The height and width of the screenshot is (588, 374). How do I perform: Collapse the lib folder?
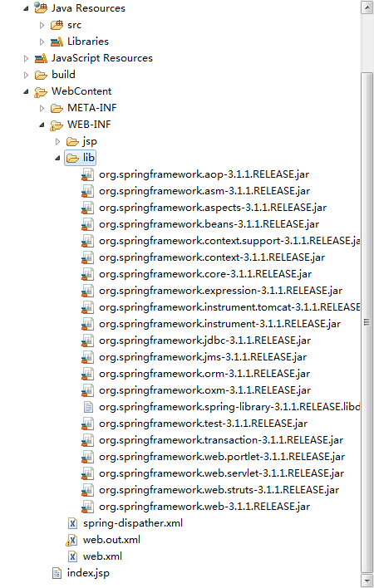point(57,159)
